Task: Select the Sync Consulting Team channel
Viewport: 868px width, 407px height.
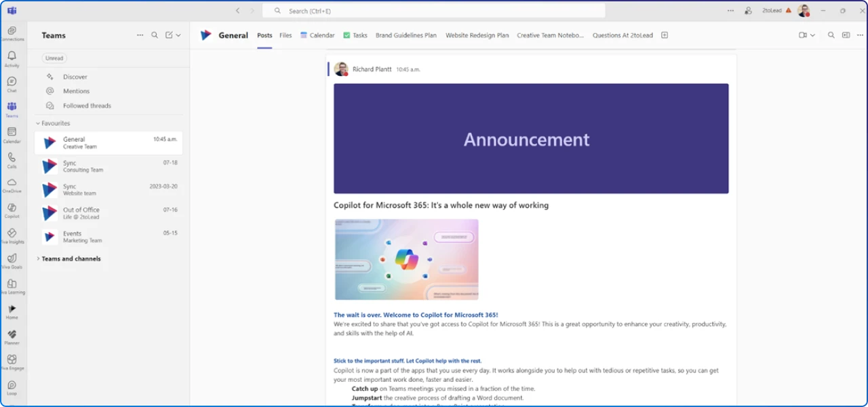Action: (102, 166)
